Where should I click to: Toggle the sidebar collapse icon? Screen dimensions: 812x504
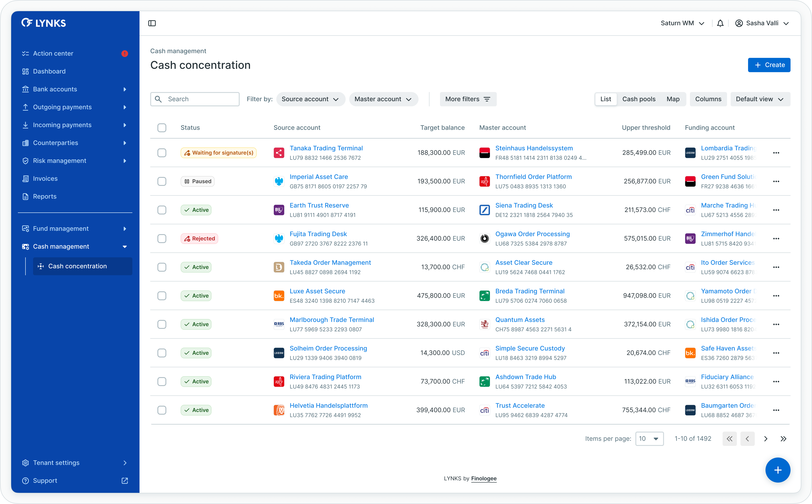click(x=152, y=23)
